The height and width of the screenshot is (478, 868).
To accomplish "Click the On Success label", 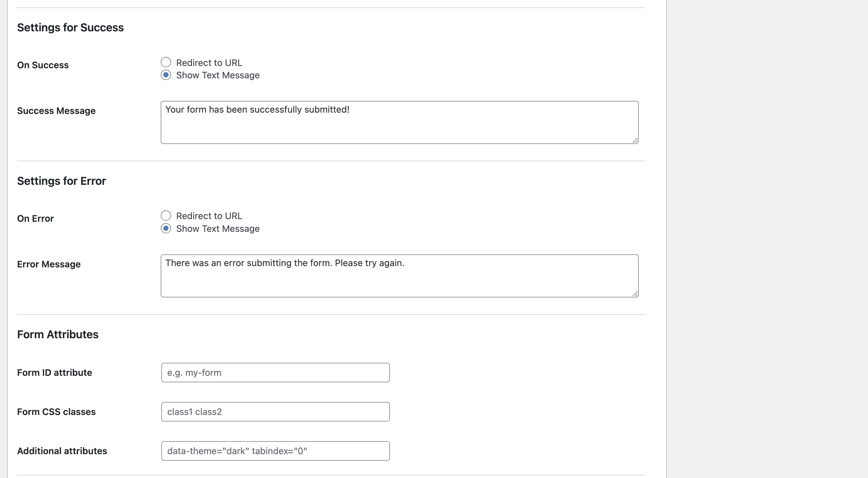I will tap(43, 65).
